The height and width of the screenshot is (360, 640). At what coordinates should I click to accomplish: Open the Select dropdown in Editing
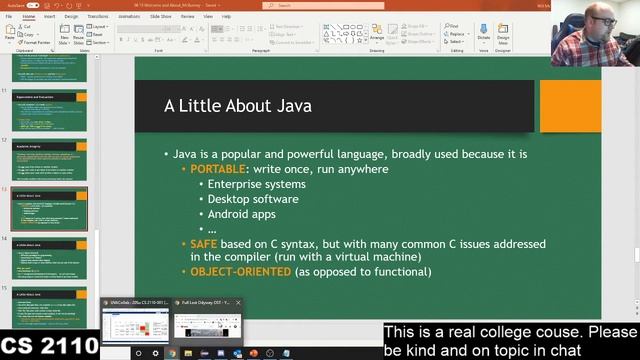454,42
